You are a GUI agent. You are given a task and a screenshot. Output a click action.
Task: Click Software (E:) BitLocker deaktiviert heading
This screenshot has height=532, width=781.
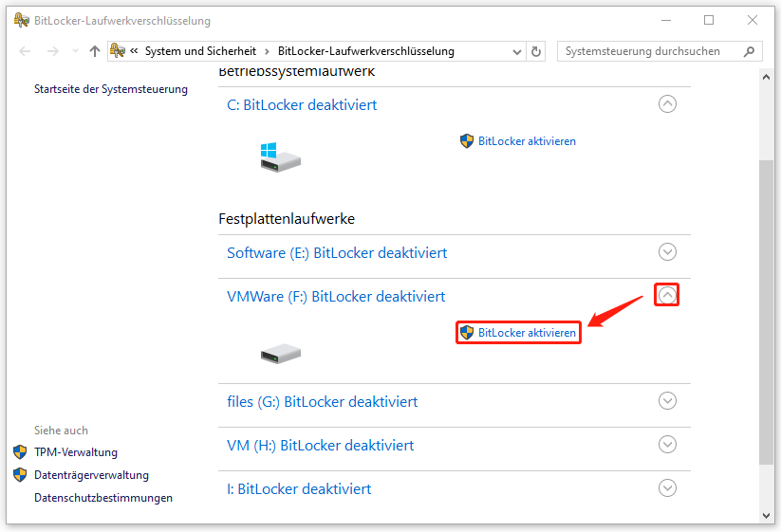click(337, 253)
